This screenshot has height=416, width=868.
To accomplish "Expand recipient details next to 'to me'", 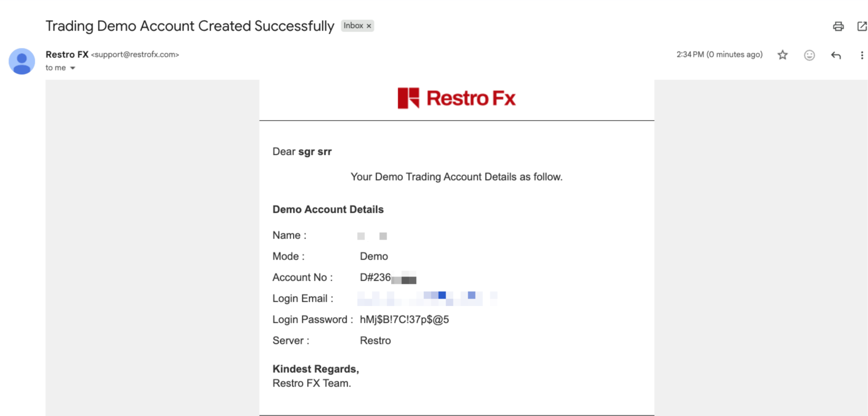I will tap(73, 68).
